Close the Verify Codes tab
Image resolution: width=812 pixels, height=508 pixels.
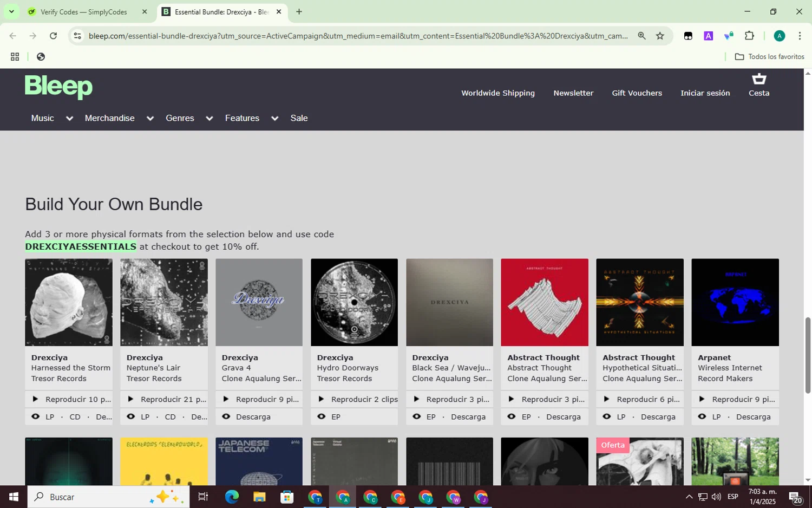(145, 11)
